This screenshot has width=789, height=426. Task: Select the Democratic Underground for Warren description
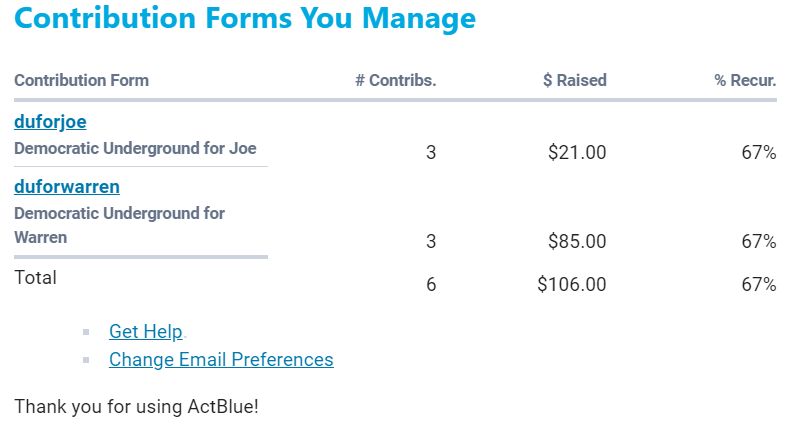(119, 225)
